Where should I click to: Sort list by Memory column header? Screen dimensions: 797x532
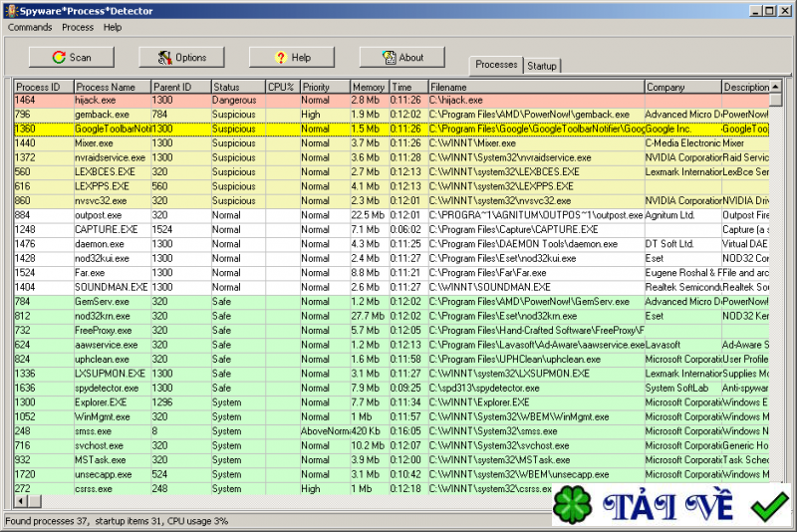click(369, 88)
